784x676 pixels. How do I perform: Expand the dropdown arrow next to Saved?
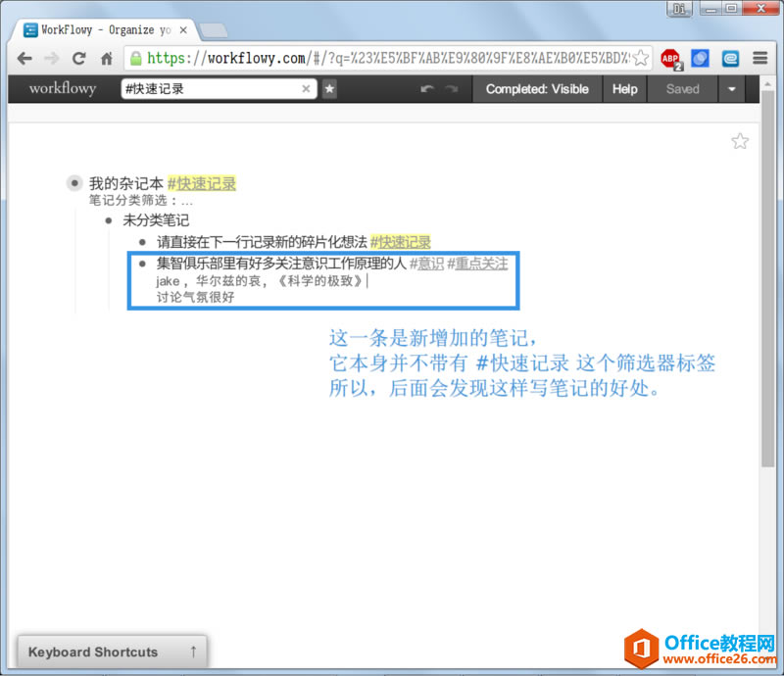(x=731, y=89)
